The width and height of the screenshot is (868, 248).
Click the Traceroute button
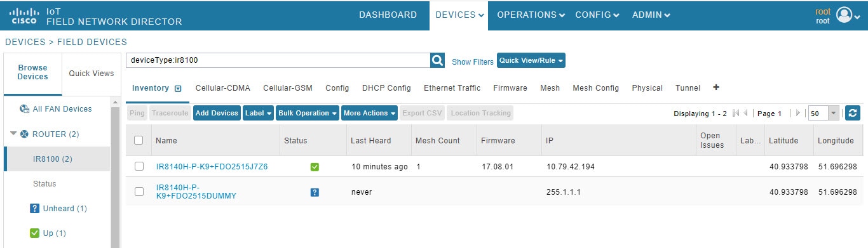coord(170,113)
